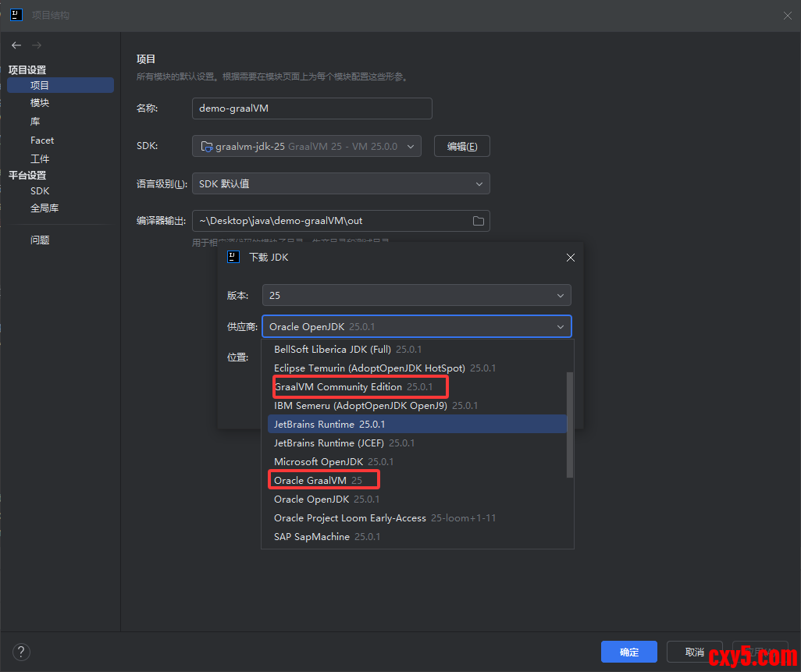Click the help question mark icon
Image resolution: width=801 pixels, height=672 pixels.
[x=21, y=652]
